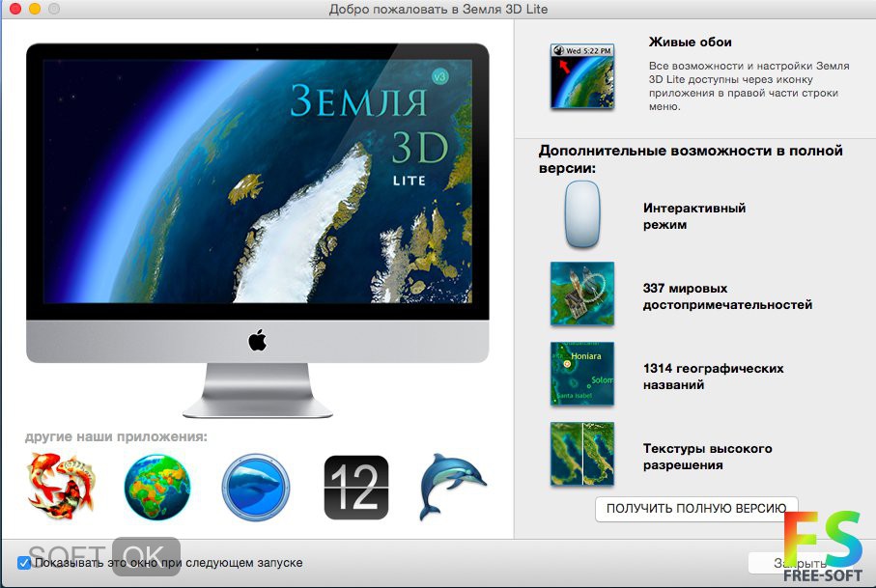Image resolution: width=876 pixels, height=588 pixels.
Task: Click '1314 географических названий' text
Action: click(714, 377)
